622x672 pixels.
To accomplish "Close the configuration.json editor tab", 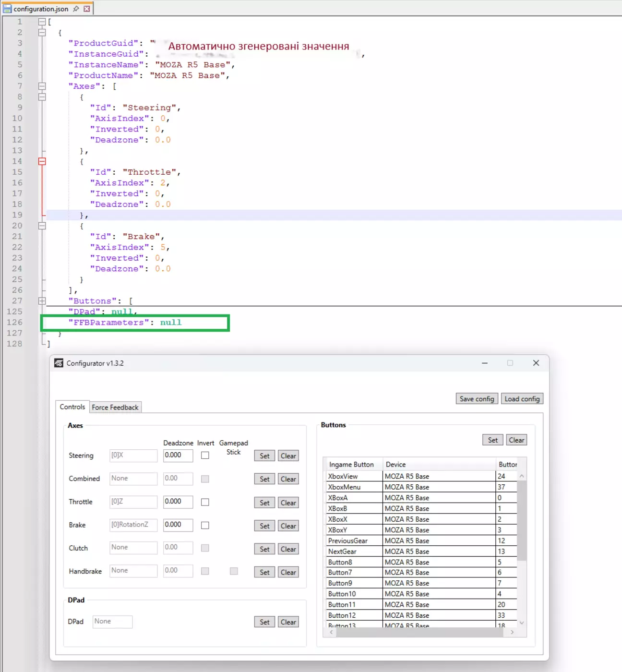I will 87,9.
